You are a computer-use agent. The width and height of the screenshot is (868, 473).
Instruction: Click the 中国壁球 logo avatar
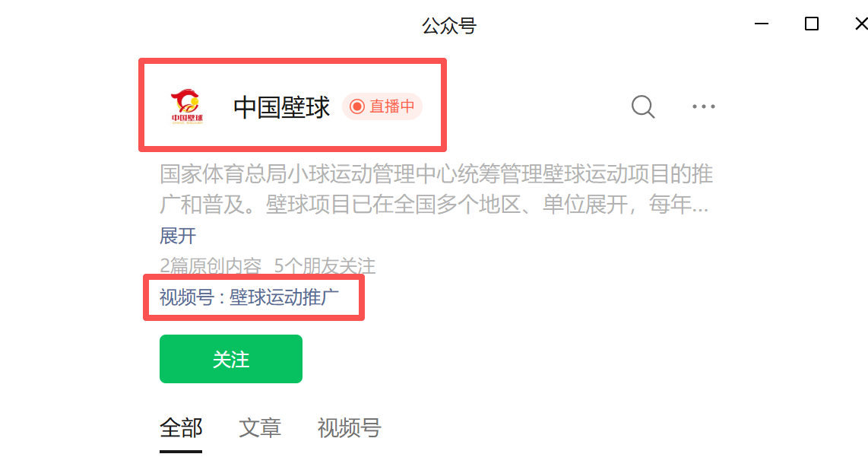coord(187,106)
